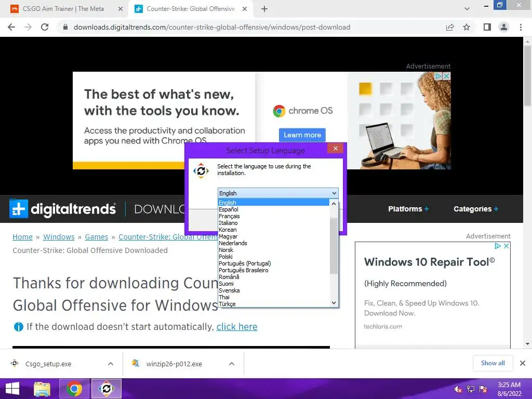Click the setup language combo box arrow

pos(334,193)
